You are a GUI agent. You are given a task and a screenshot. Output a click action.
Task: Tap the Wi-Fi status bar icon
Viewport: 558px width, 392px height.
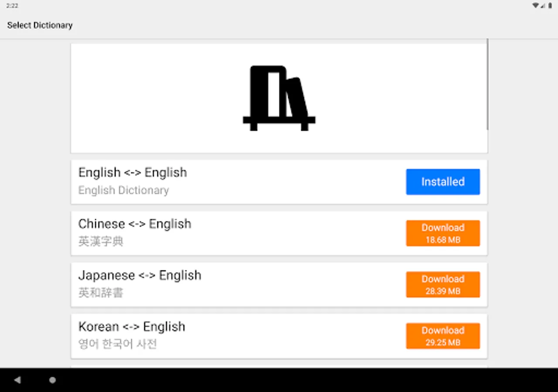click(535, 6)
